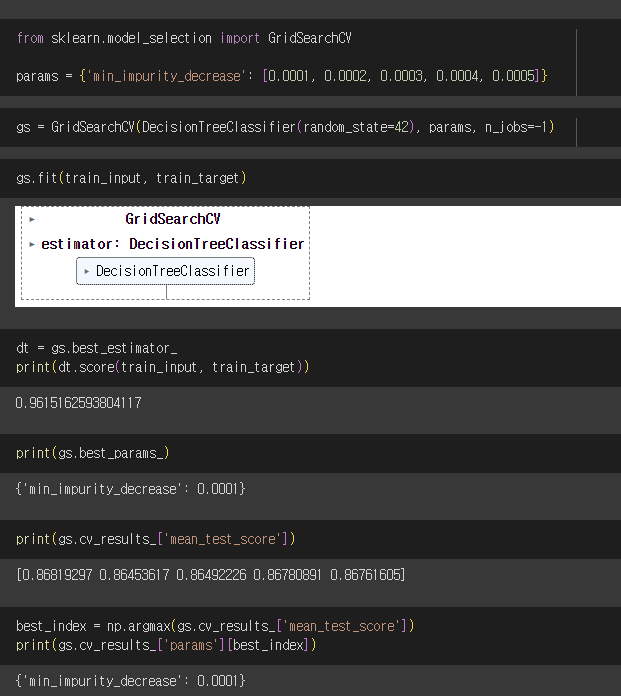
Task: Click the params dictionary definition line
Action: coord(282,76)
